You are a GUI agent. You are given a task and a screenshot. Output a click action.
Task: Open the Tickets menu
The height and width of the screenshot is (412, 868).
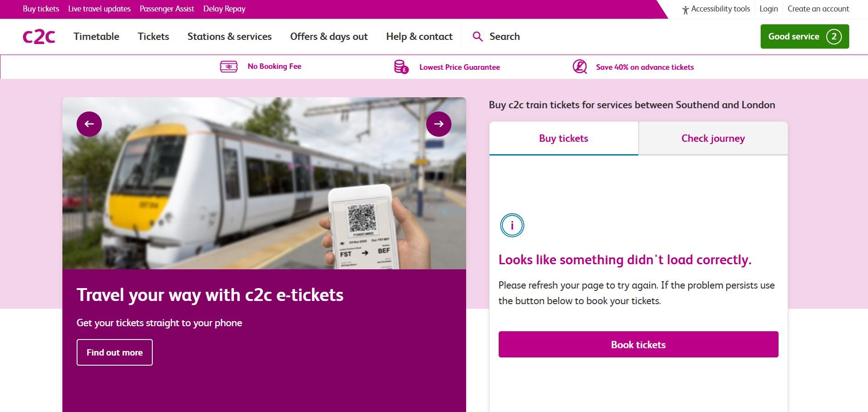[x=153, y=37]
